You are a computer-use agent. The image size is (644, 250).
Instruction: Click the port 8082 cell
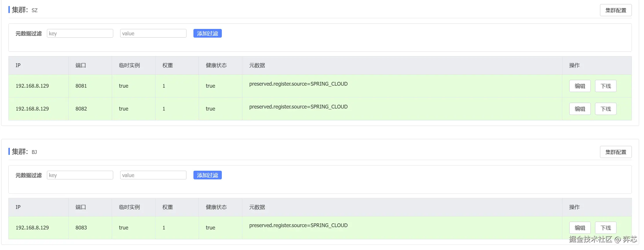point(81,109)
